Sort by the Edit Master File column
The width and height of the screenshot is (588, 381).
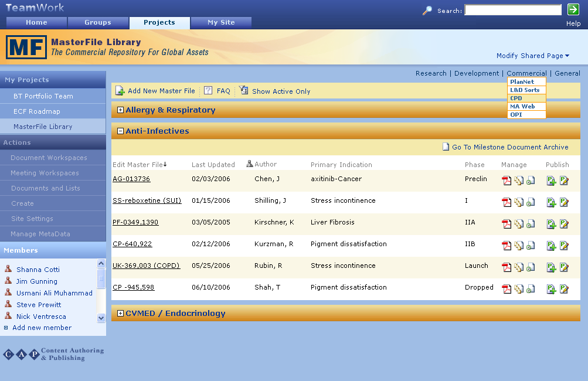(x=140, y=165)
